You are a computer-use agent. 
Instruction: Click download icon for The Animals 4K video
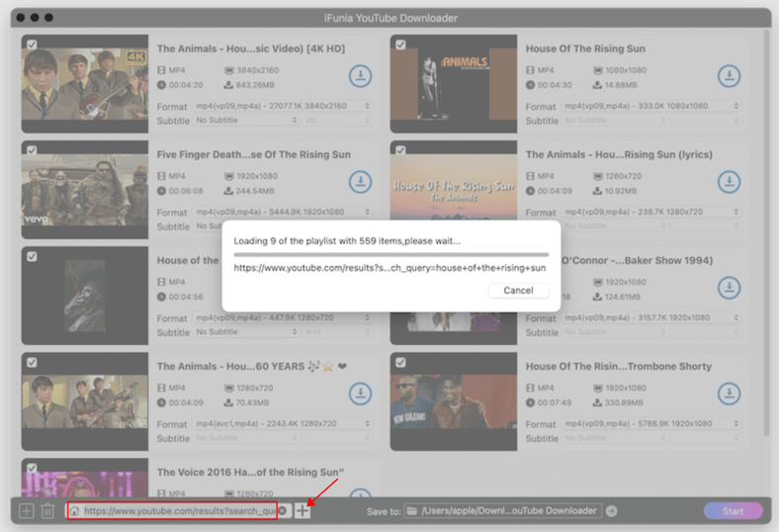(x=360, y=76)
